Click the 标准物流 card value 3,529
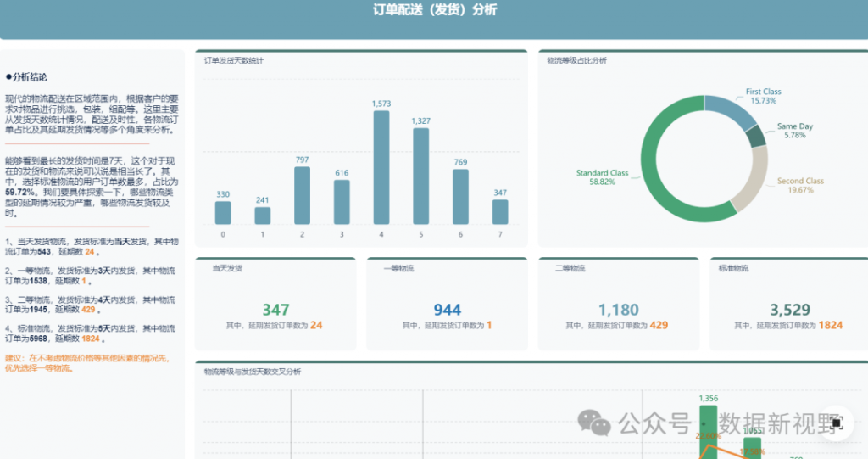868x459 pixels. (790, 311)
